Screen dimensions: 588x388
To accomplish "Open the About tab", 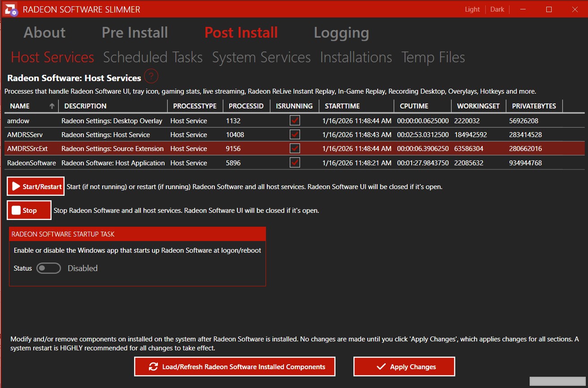I will click(44, 33).
